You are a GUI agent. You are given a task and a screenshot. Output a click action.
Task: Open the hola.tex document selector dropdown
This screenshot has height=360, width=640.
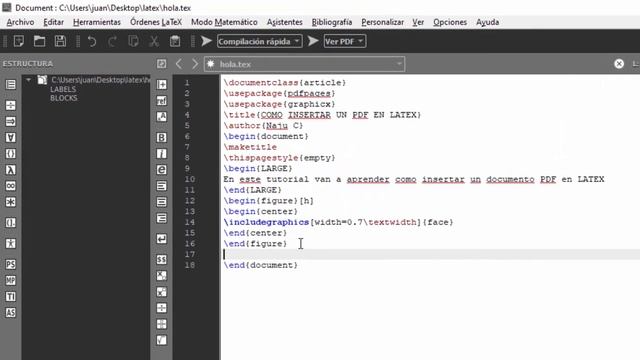[x=304, y=64]
